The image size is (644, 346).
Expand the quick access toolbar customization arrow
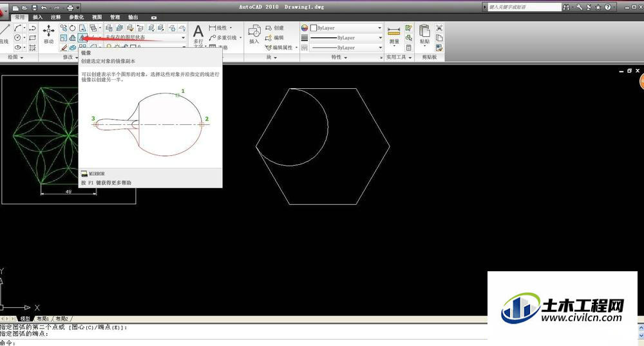[78, 7]
